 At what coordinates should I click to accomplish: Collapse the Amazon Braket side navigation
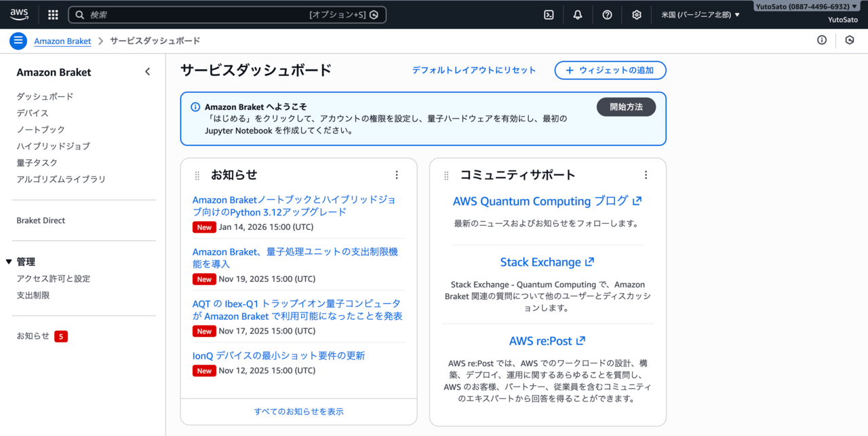click(147, 72)
